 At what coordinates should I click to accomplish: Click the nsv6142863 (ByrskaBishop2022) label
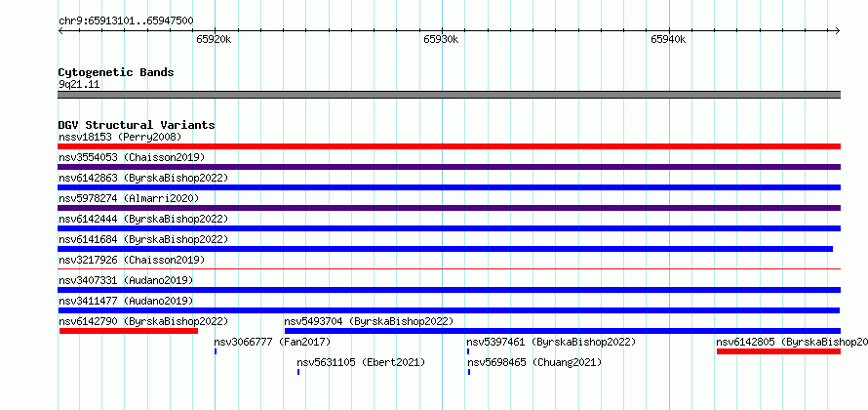(x=143, y=178)
